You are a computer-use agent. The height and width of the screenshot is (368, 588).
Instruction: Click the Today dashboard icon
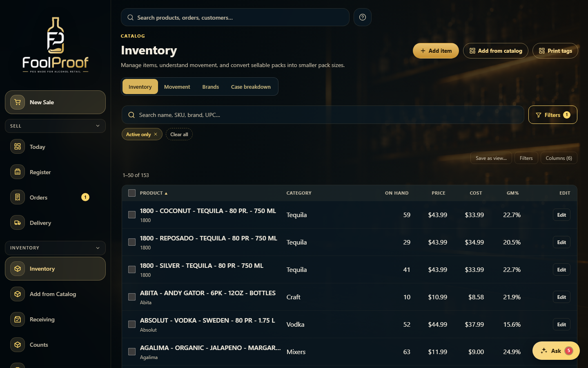pyautogui.click(x=18, y=146)
